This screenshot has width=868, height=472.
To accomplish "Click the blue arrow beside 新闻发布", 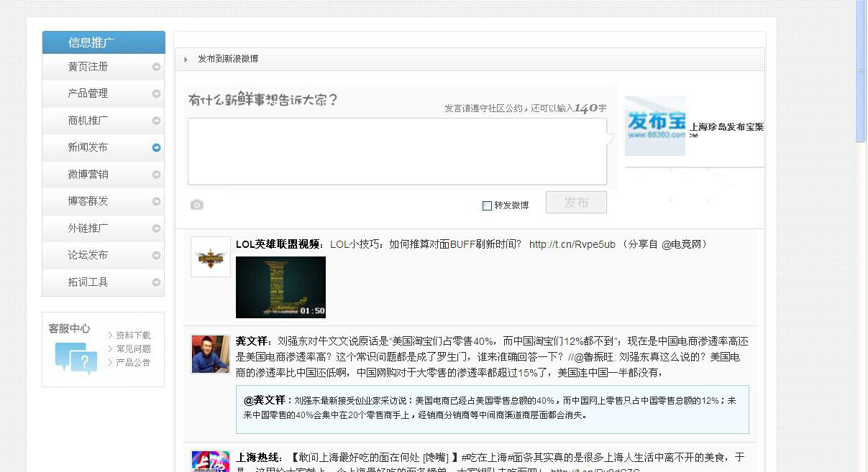I will 156,147.
